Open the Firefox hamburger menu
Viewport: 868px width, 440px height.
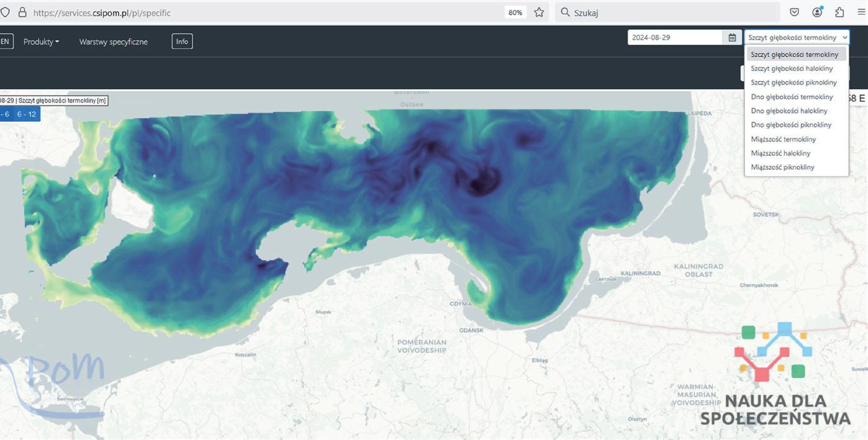[x=861, y=12]
